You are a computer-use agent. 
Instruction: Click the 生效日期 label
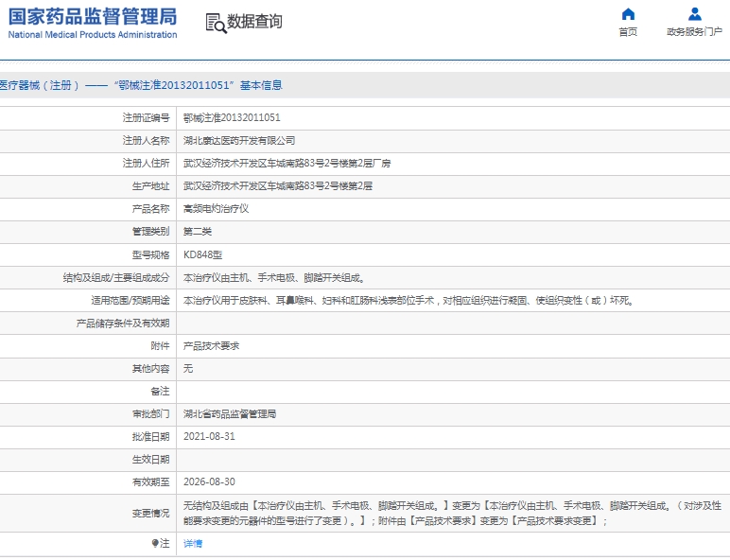point(151,460)
